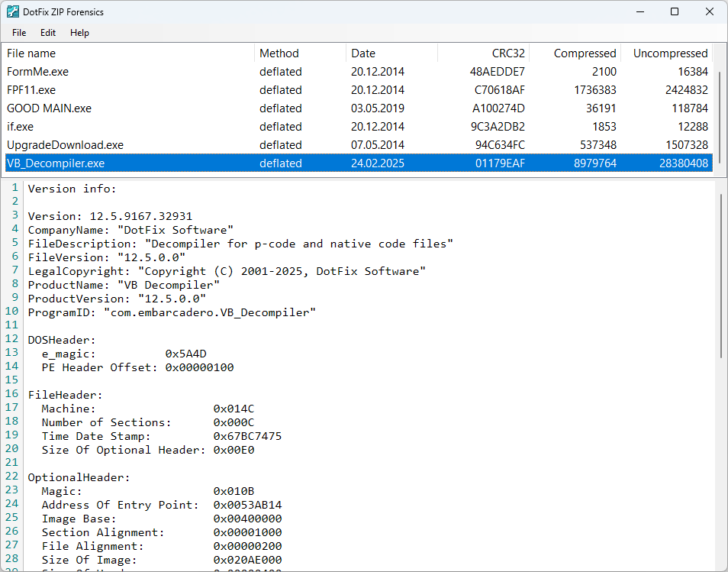
Task: Select the UpgradeDownload.exe file row
Action: coord(359,145)
